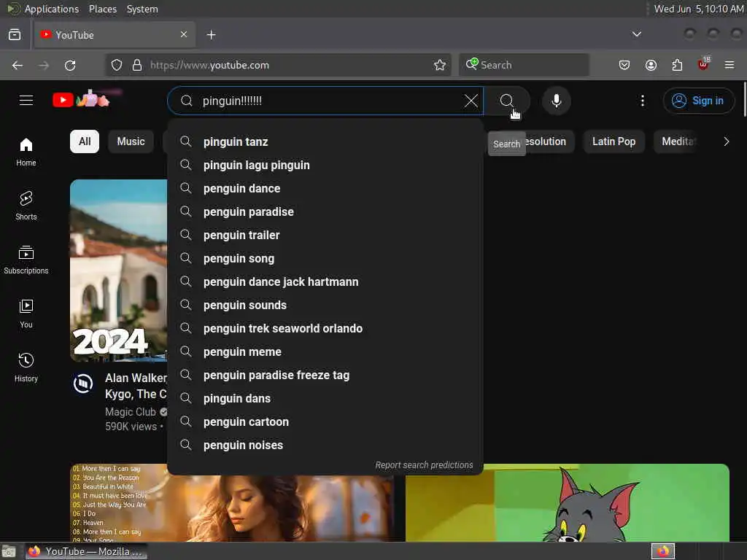
Task: Expand list all tabs dropdown
Action: [636, 34]
